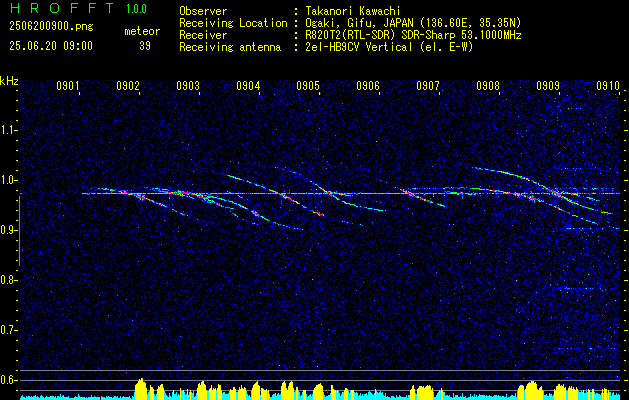Select receiver value R820T2(RTL-SDR) SDR-Sharp 53.1000MHz

coord(414,35)
